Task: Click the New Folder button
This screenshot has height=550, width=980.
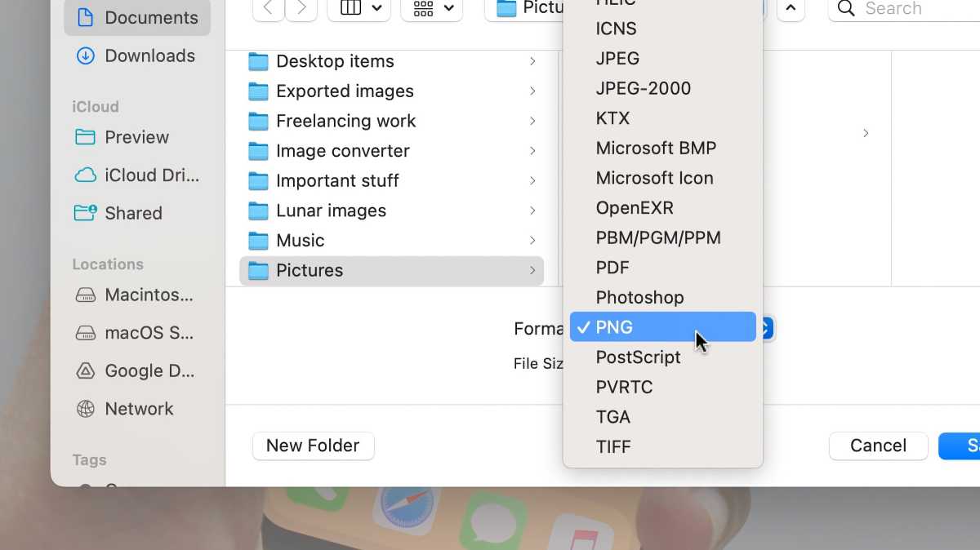Action: [x=313, y=446]
